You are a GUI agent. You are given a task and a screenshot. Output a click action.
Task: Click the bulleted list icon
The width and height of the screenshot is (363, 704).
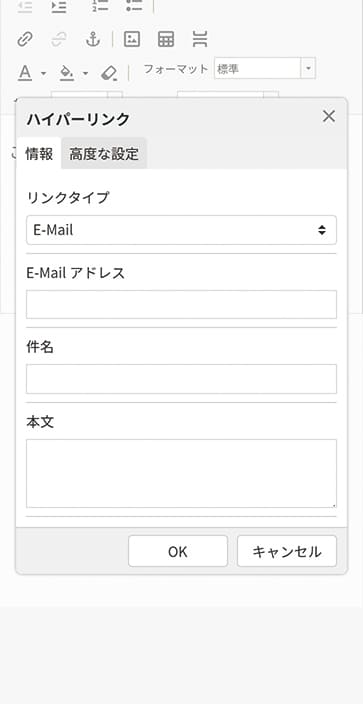[x=134, y=6]
